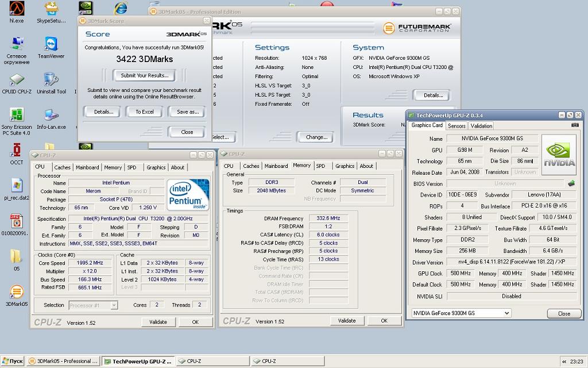Open About tab in left CPU-Z window
Screen dimensions: 588x368
[x=178, y=167]
